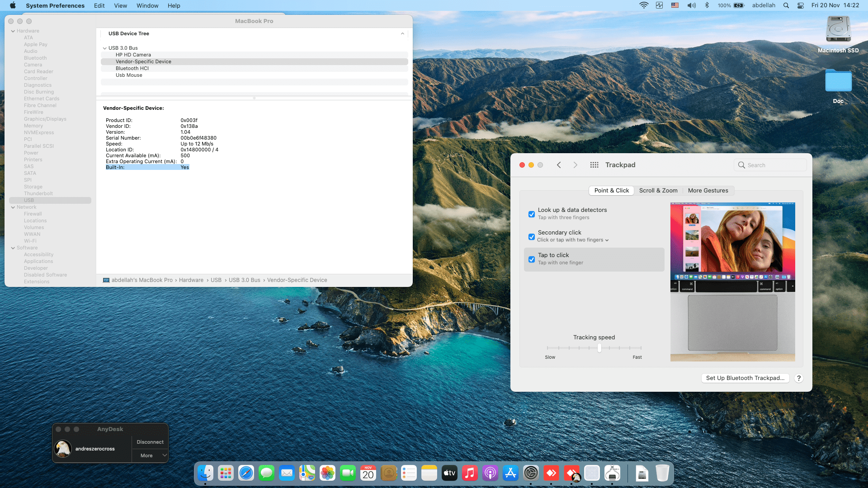Open Launchpad from the dock
The width and height of the screenshot is (868, 488).
(x=226, y=473)
